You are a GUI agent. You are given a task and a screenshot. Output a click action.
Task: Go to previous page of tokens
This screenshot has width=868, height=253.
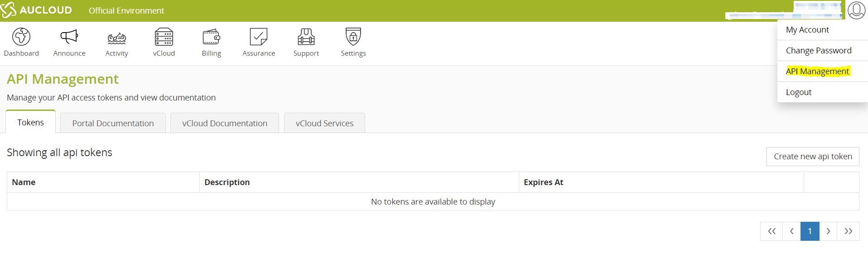point(791,231)
